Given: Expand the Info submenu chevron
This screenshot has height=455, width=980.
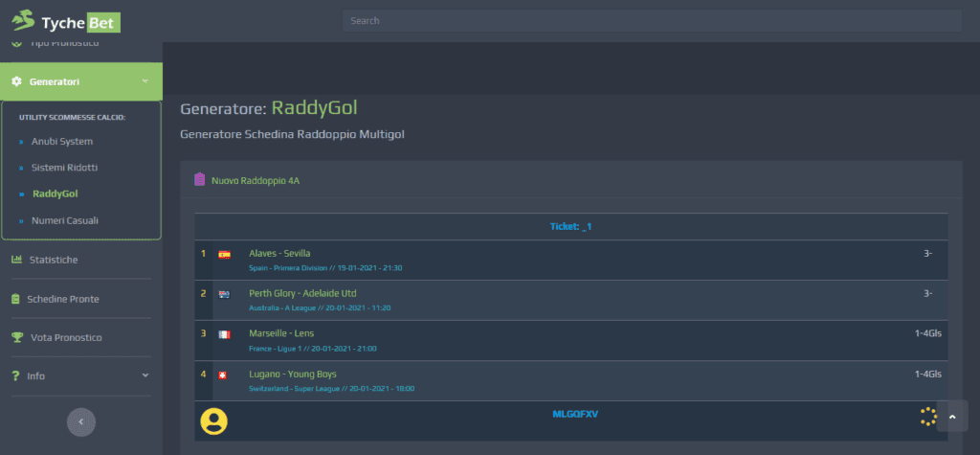Looking at the screenshot, I should (145, 375).
